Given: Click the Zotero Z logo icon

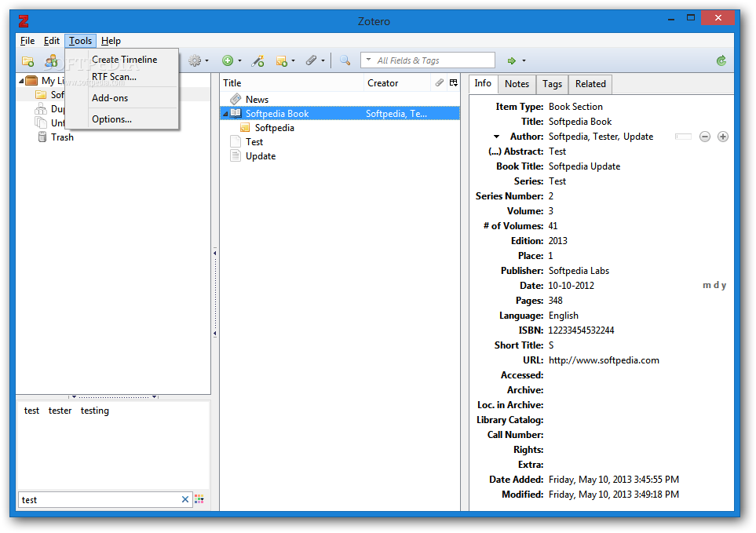Looking at the screenshot, I should click(x=24, y=20).
